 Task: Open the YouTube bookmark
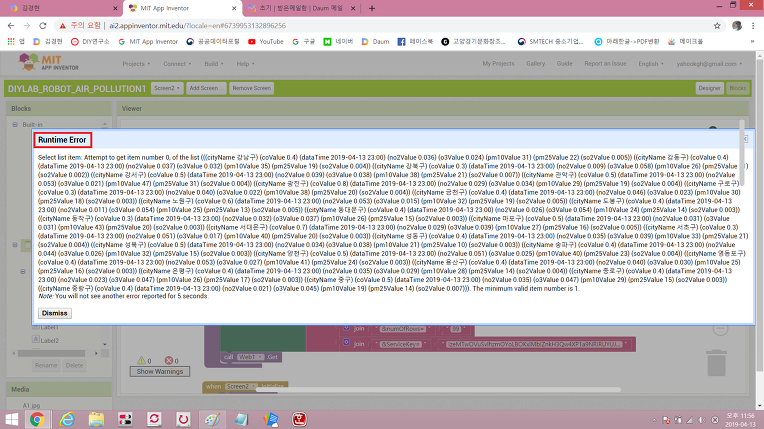click(x=266, y=42)
